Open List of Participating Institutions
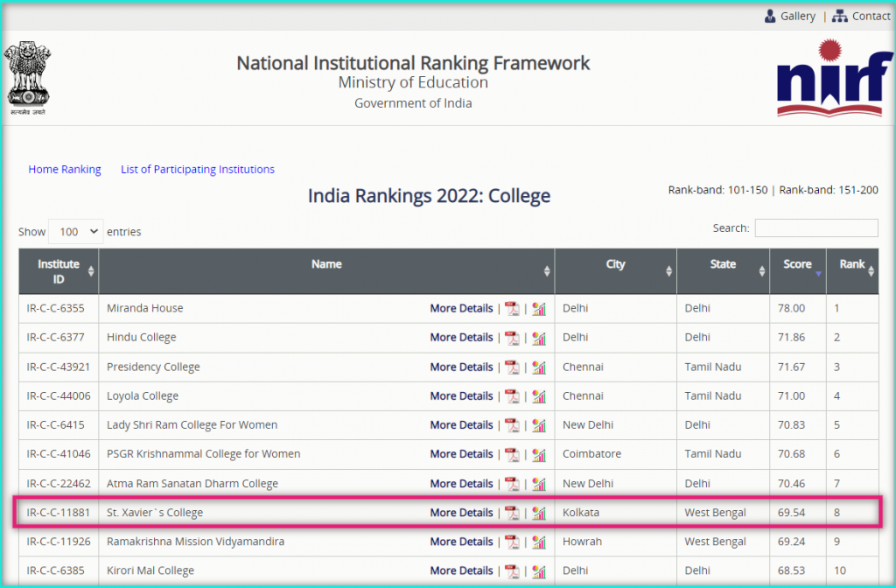The image size is (896, 588). [198, 169]
